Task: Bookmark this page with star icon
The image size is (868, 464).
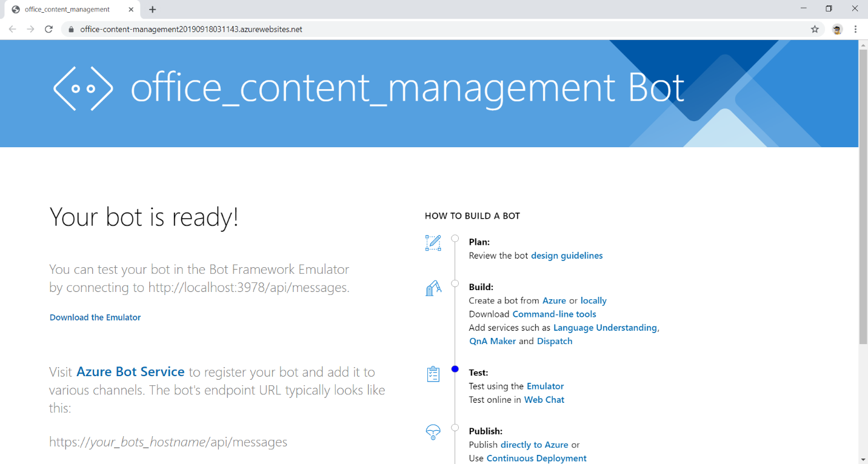Action: pyautogui.click(x=815, y=29)
